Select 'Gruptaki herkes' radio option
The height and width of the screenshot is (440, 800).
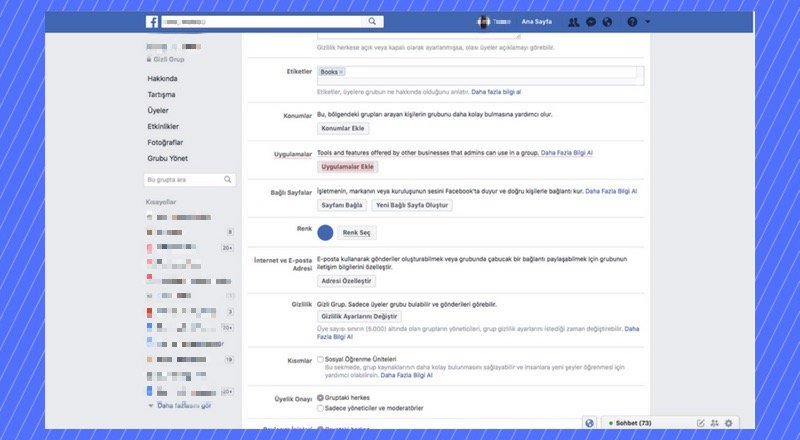tap(320, 397)
